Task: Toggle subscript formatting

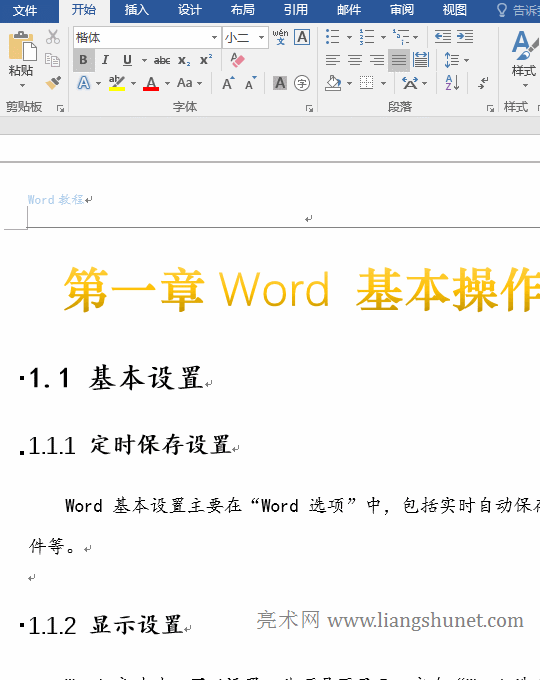Action: [184, 60]
